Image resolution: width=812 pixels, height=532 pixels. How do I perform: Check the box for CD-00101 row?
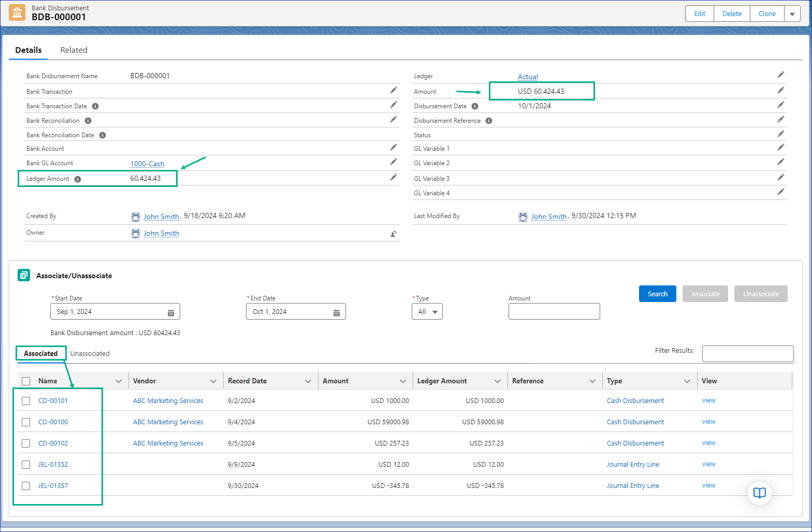pyautogui.click(x=26, y=401)
